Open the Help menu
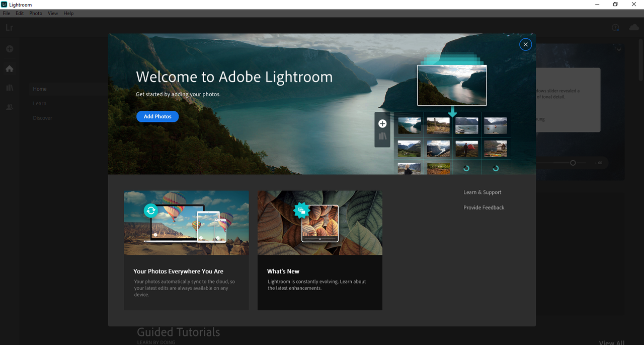This screenshot has height=345, width=644. pos(68,14)
